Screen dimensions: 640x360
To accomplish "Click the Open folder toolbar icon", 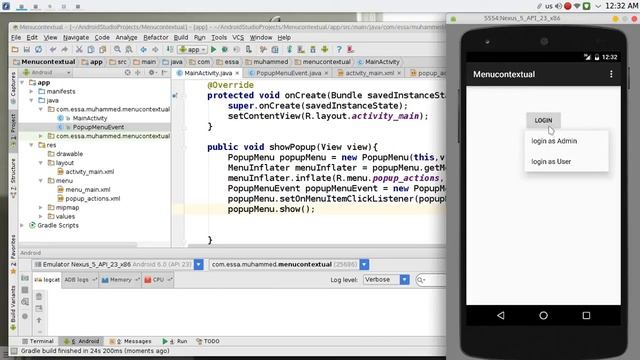I will (x=15, y=50).
